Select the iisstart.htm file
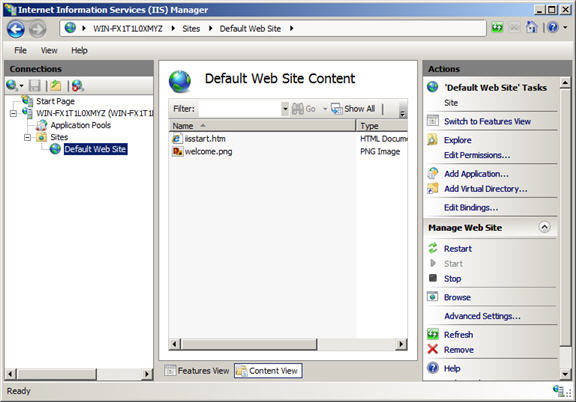The image size is (576, 402). 205,139
